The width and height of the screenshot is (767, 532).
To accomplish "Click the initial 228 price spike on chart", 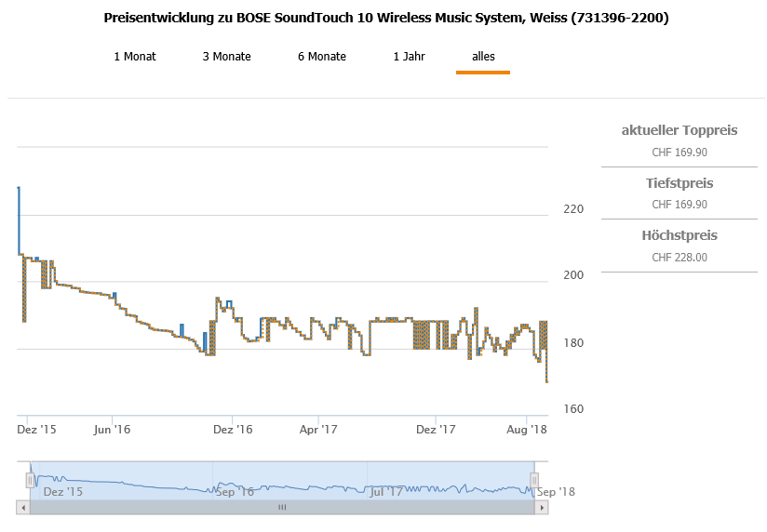I will click(19, 189).
